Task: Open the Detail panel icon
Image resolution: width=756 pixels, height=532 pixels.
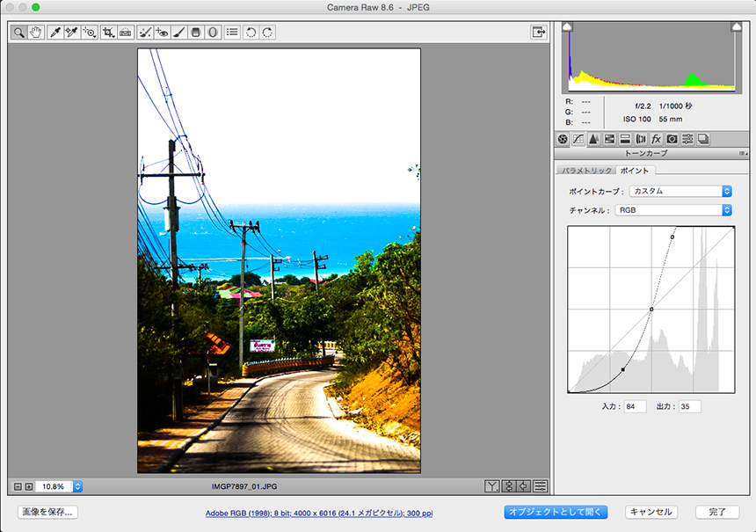Action: click(x=593, y=140)
